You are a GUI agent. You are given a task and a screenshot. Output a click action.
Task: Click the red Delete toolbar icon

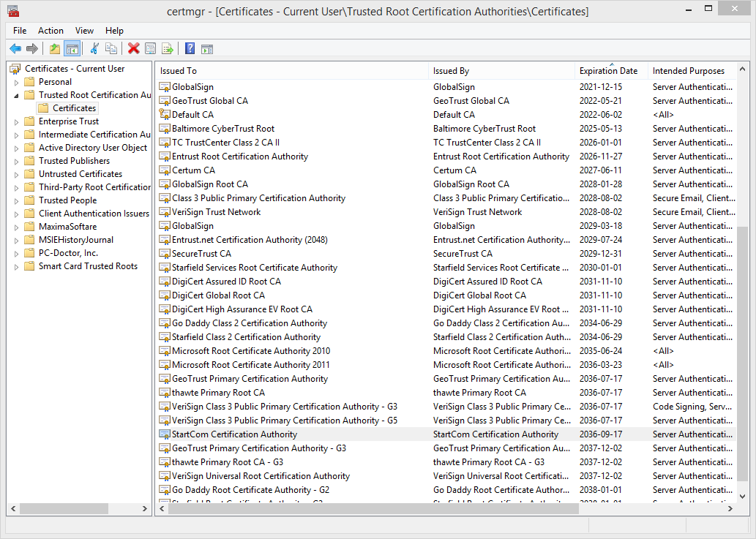tap(133, 49)
